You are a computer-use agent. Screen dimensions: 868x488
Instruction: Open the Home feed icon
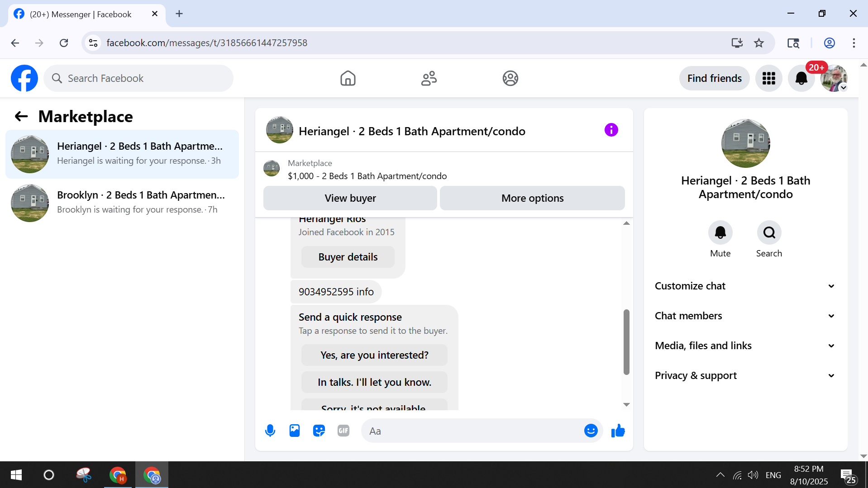pyautogui.click(x=348, y=78)
